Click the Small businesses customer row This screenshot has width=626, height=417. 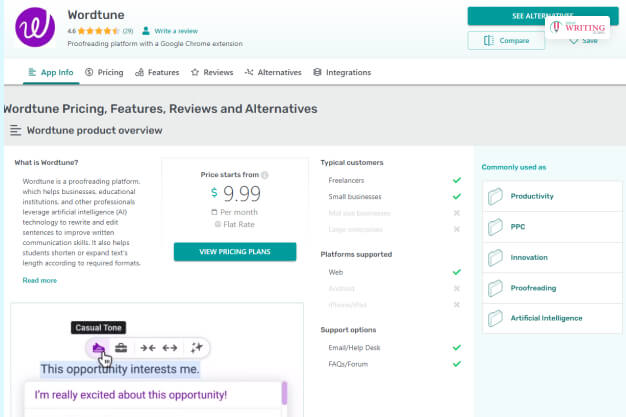tap(394, 197)
